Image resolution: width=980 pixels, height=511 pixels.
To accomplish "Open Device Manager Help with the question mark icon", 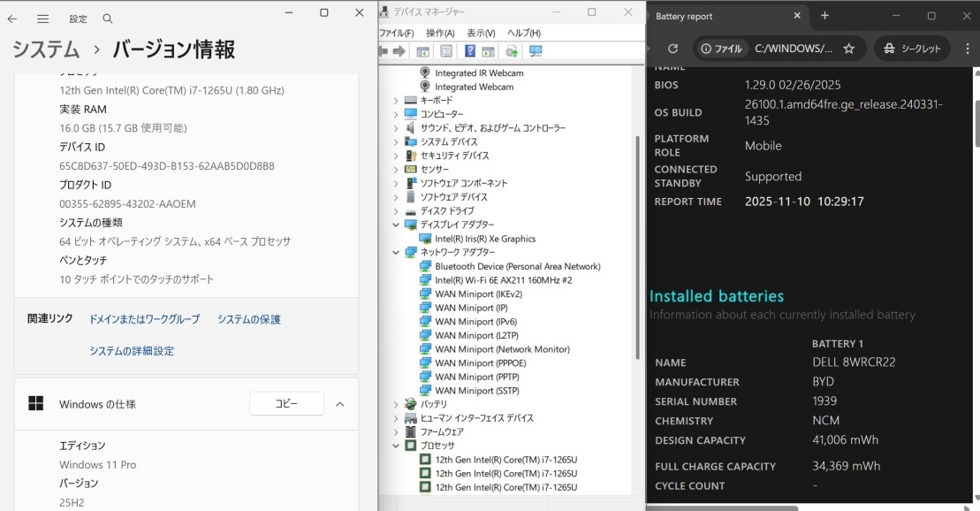I will point(469,50).
